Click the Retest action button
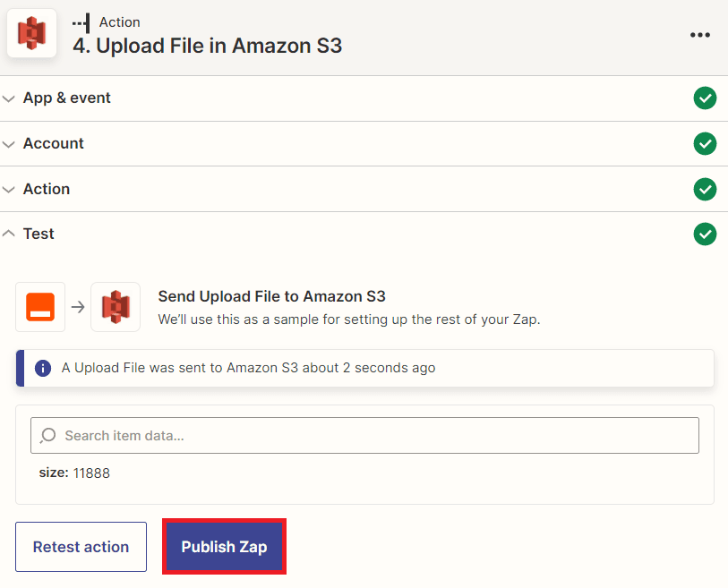 [81, 547]
